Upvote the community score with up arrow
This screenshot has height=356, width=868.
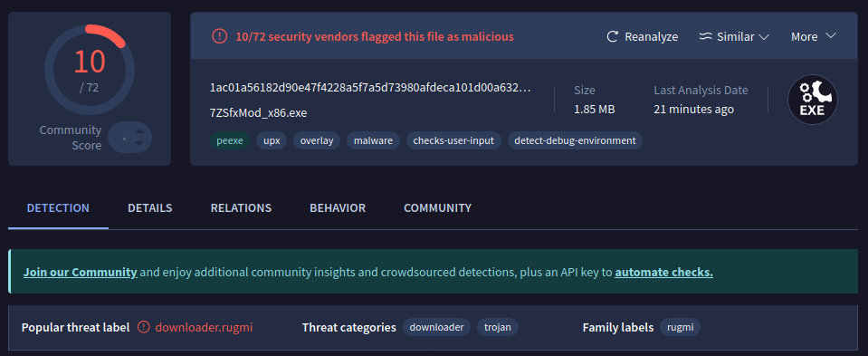pos(139,131)
